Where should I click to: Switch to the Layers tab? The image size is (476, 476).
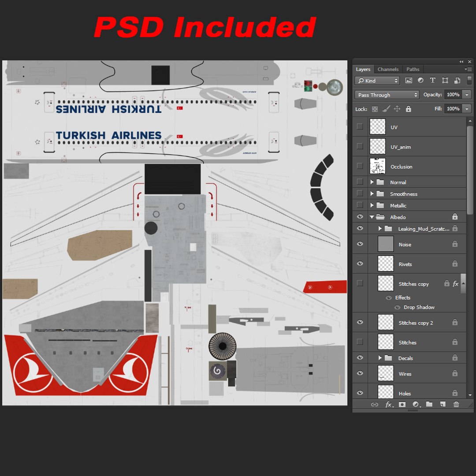[363, 69]
